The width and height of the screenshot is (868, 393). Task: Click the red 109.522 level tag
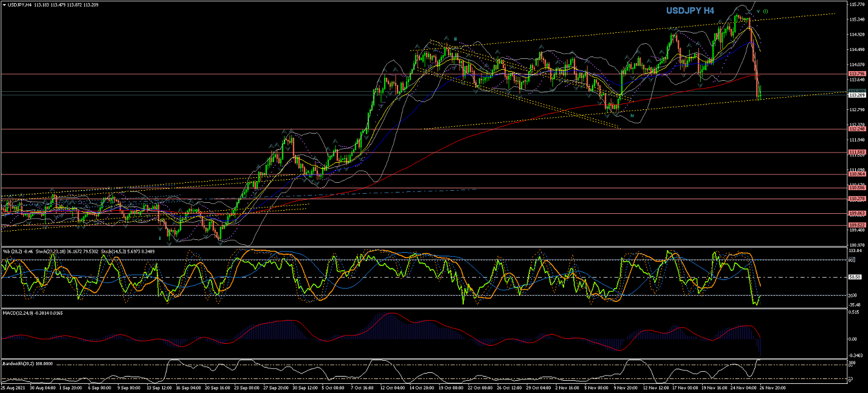pyautogui.click(x=857, y=225)
